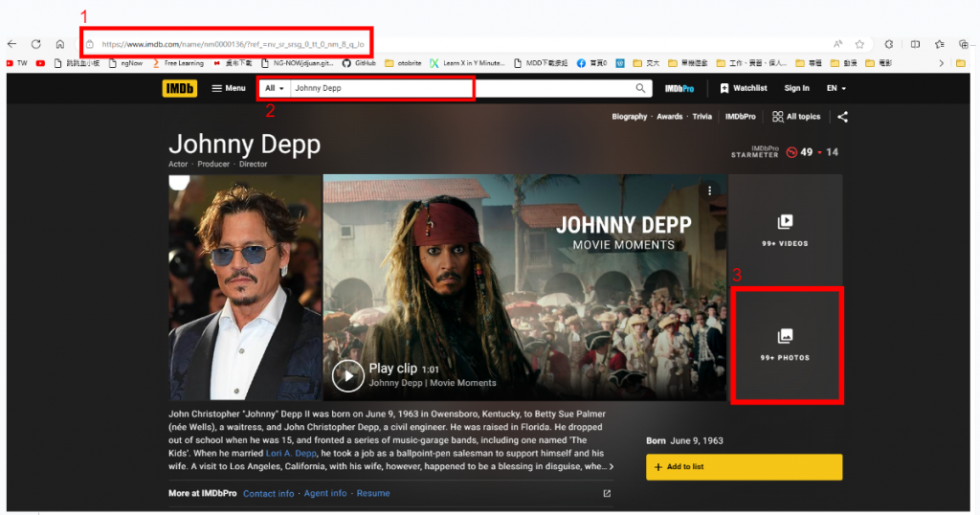980x515 pixels.
Task: Click the browser address bar URL
Action: [x=233, y=44]
